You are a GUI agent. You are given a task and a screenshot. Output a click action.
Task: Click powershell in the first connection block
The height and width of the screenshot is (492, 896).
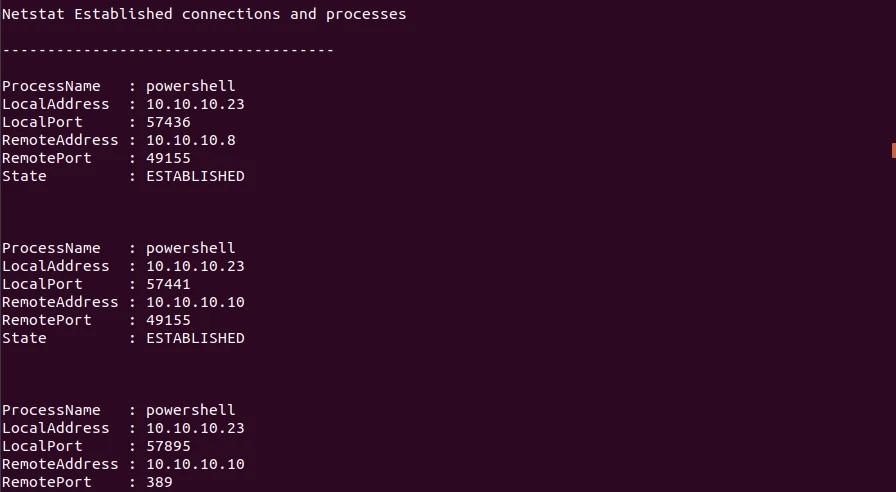[190, 86]
